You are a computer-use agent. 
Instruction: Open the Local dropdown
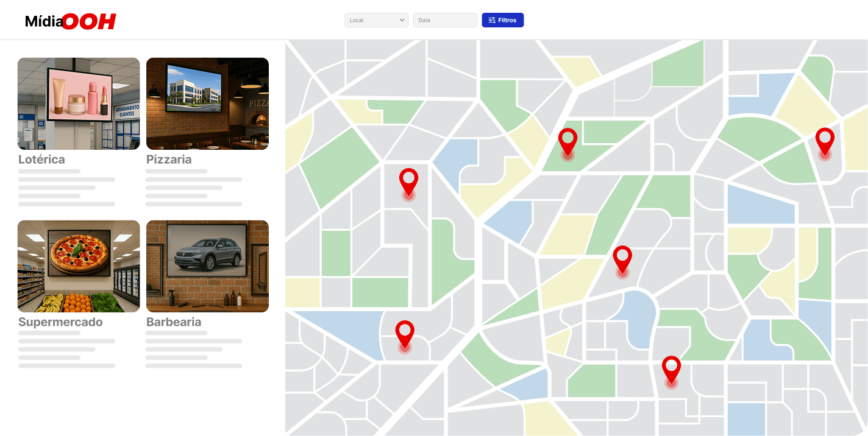point(372,20)
